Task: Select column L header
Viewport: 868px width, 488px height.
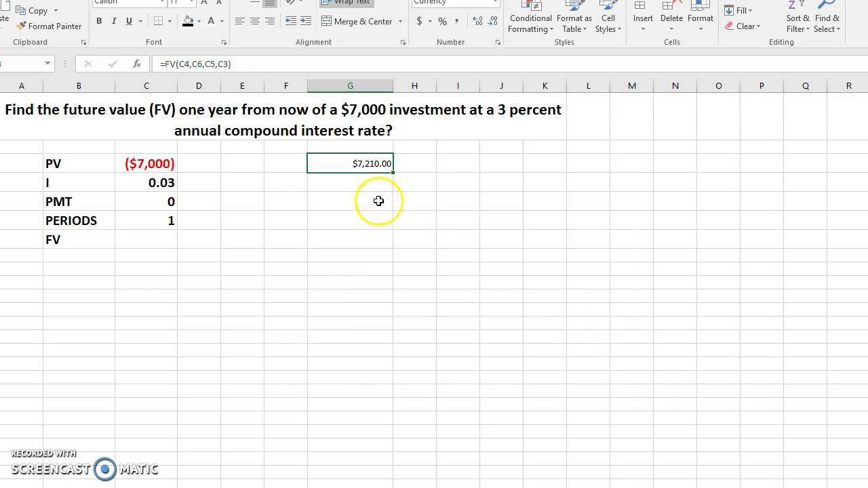Action: click(x=588, y=85)
